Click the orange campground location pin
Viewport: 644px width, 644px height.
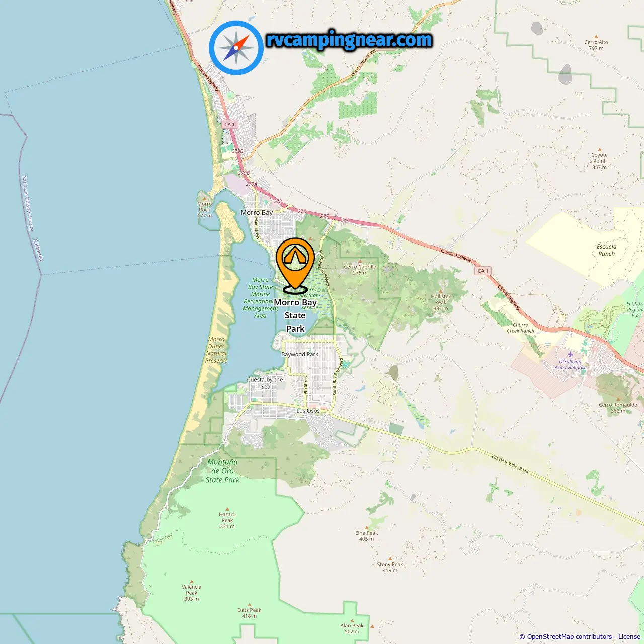pos(295,266)
